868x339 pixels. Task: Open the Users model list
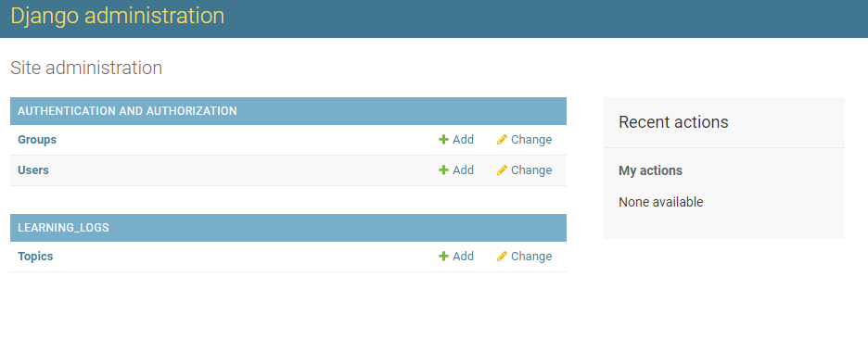tap(33, 170)
